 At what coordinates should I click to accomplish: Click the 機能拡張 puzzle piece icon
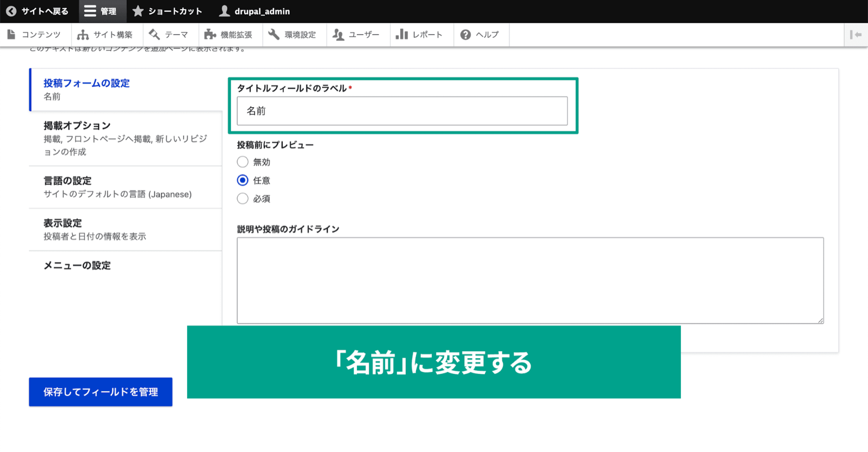(x=210, y=35)
